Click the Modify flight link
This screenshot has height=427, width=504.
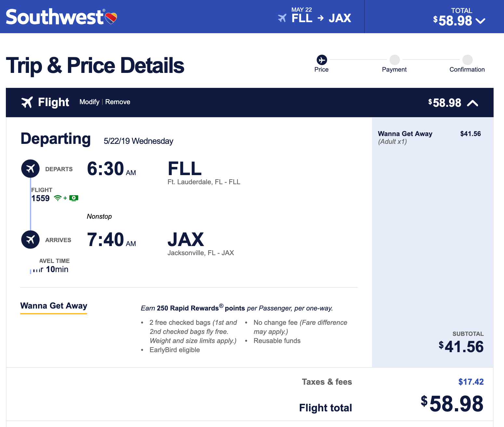(89, 102)
